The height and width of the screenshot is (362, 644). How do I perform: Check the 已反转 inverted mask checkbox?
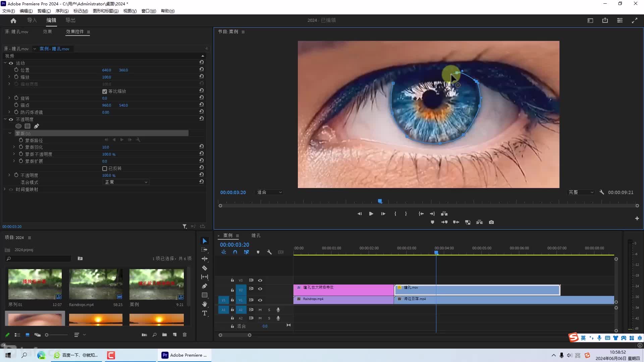[105, 168]
